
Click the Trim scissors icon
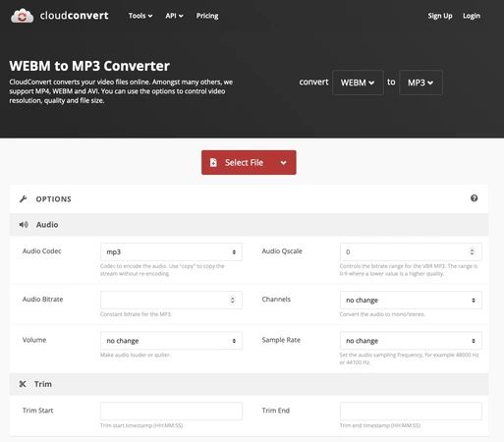tap(23, 384)
